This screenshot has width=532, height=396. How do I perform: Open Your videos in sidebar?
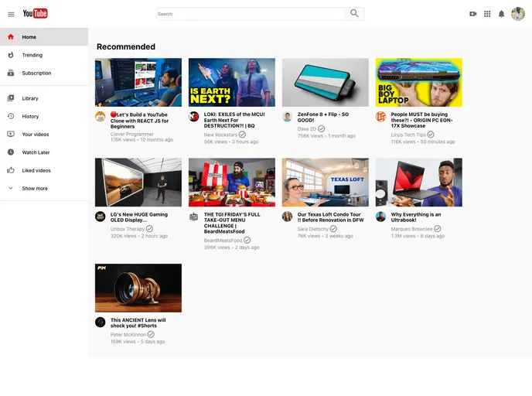pos(44,134)
